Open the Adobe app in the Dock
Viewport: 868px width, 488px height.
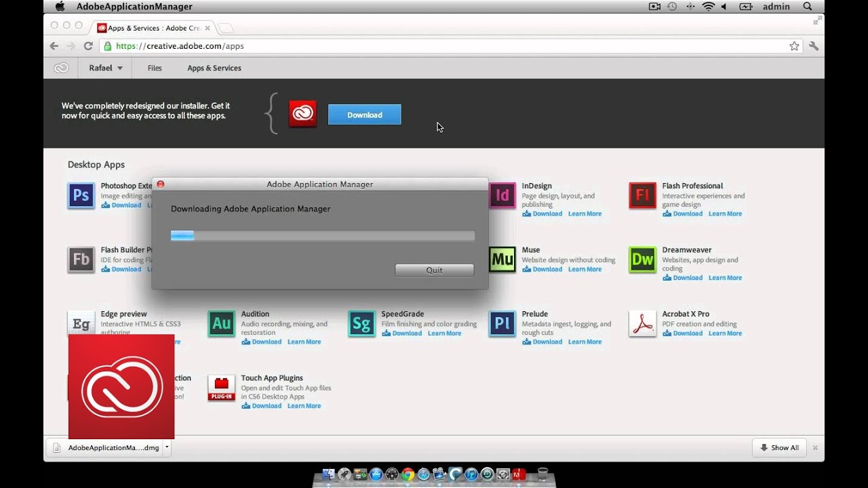(519, 474)
